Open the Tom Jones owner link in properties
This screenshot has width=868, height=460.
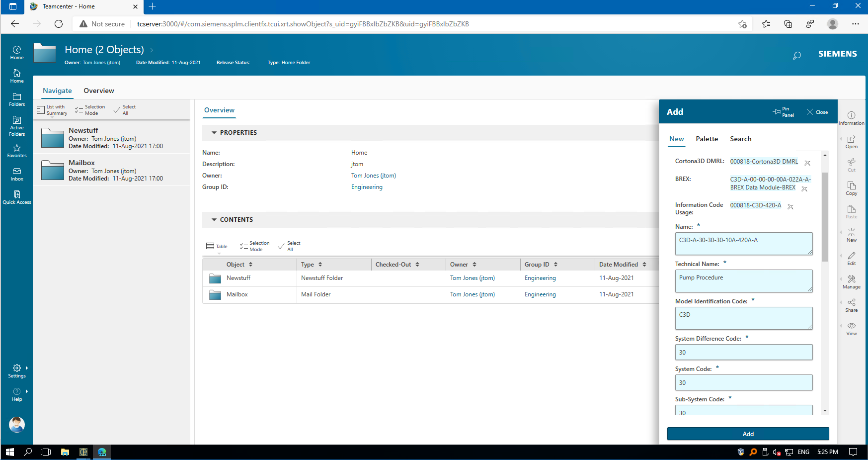coord(374,176)
